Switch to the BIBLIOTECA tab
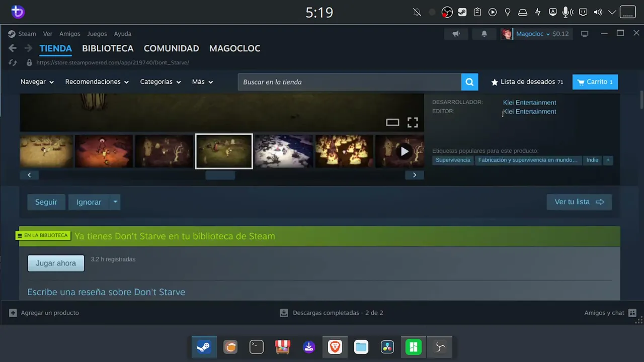Screen dimensions: 644x362 pyautogui.click(x=108, y=48)
